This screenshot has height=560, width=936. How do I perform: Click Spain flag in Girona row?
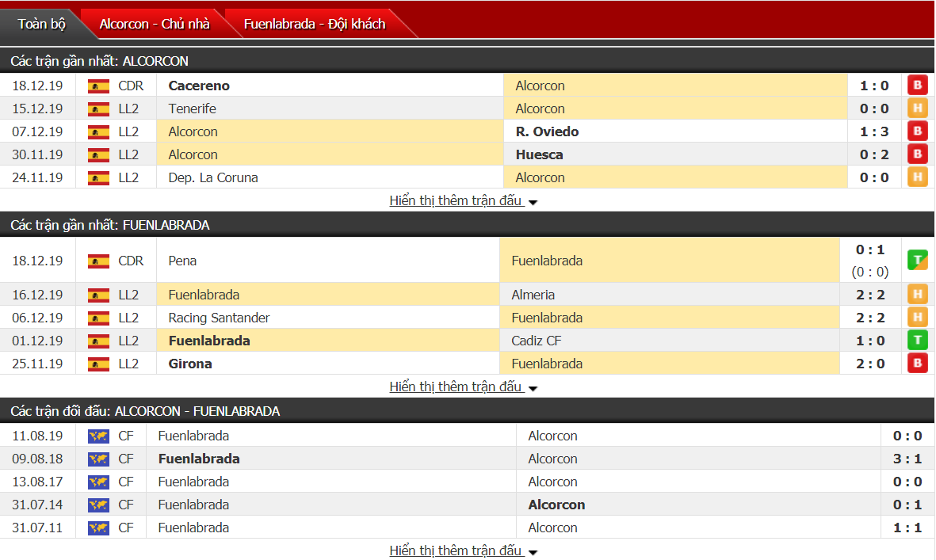click(x=98, y=364)
